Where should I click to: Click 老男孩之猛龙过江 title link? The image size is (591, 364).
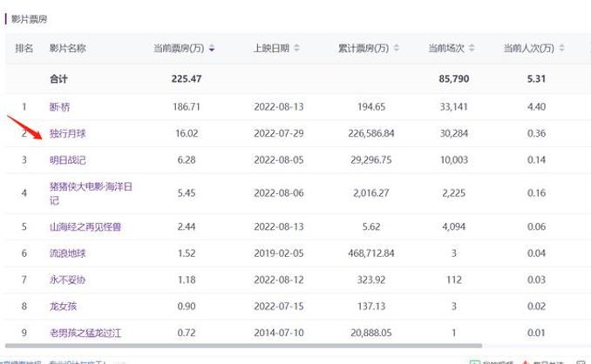[x=85, y=333]
